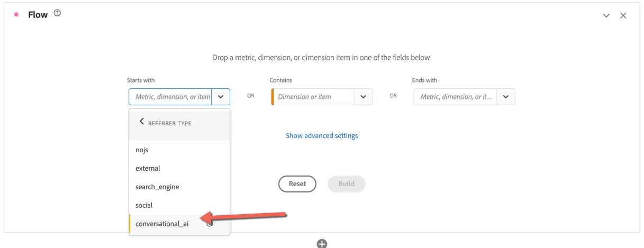Choose 'search_engine' from the list

179,187
